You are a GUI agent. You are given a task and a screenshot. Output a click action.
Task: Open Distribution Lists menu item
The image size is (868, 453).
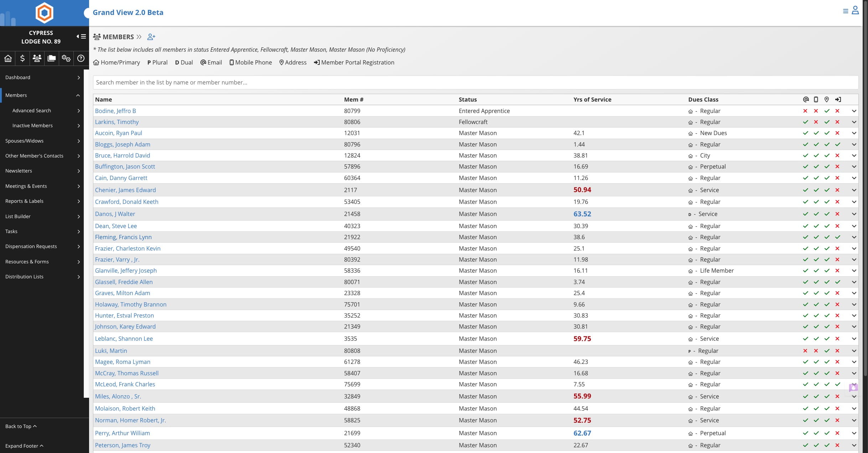click(42, 277)
